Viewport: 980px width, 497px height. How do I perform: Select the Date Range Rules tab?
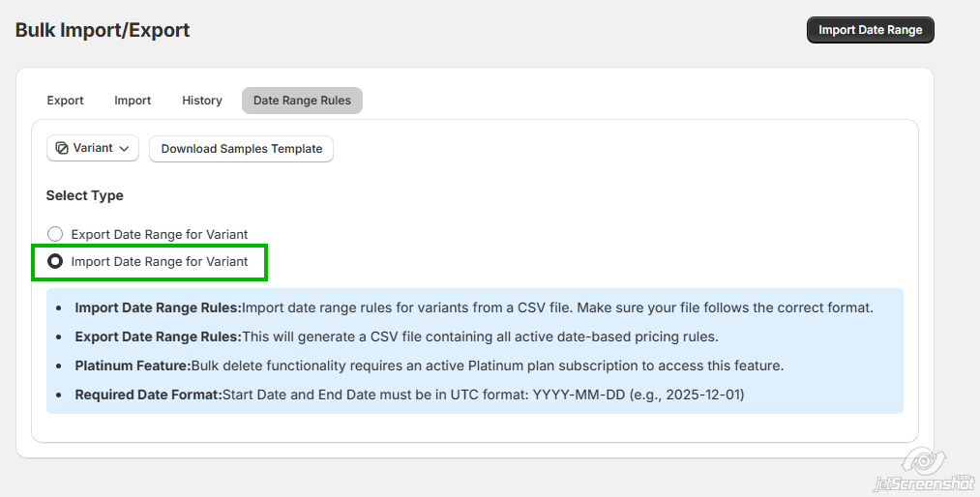click(302, 101)
